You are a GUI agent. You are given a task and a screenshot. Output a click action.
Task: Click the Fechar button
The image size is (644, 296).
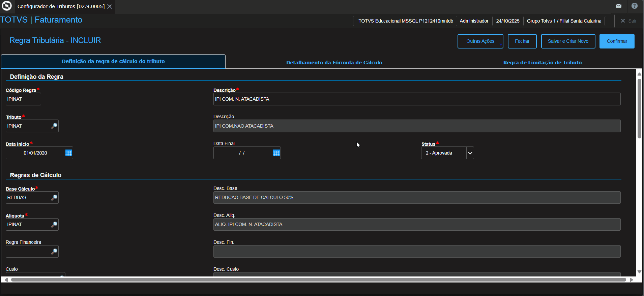point(522,41)
